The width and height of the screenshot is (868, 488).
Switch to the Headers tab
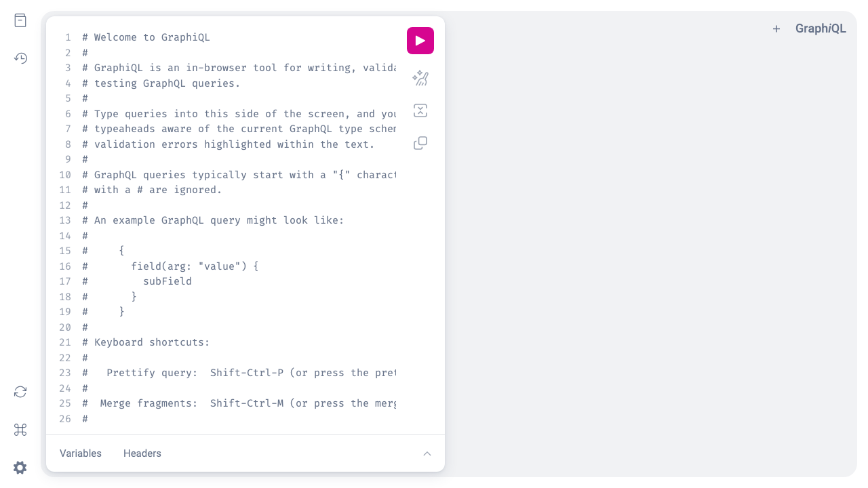(x=142, y=453)
